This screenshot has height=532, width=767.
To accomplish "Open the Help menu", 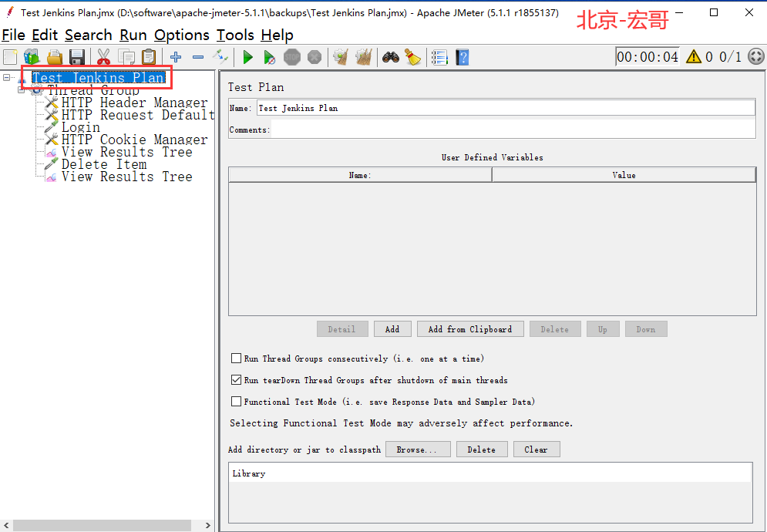I will pos(277,35).
